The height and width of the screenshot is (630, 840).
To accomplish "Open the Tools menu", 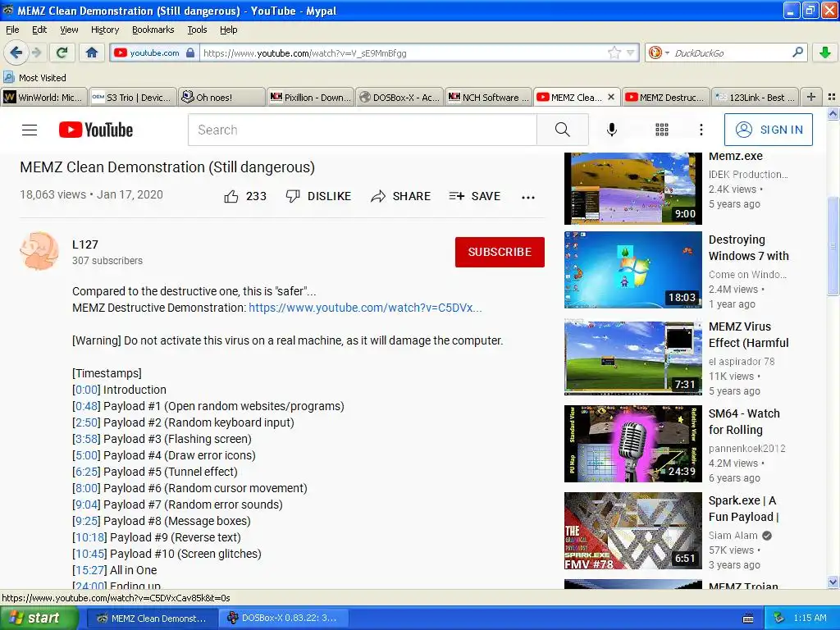I will click(x=197, y=30).
